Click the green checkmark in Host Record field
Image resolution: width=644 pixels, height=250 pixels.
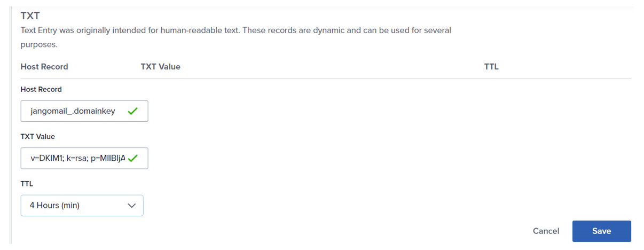pyautogui.click(x=133, y=111)
